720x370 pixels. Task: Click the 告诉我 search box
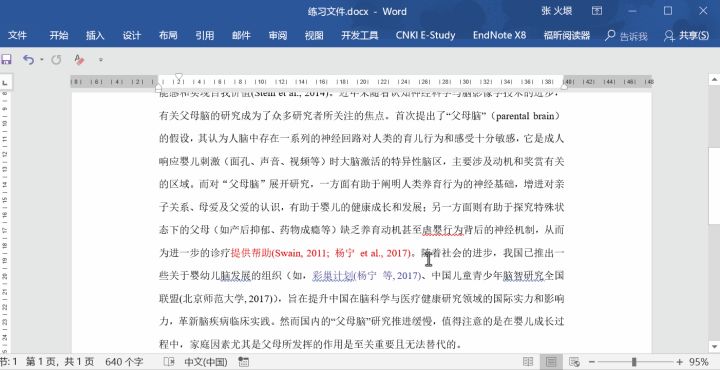click(626, 36)
